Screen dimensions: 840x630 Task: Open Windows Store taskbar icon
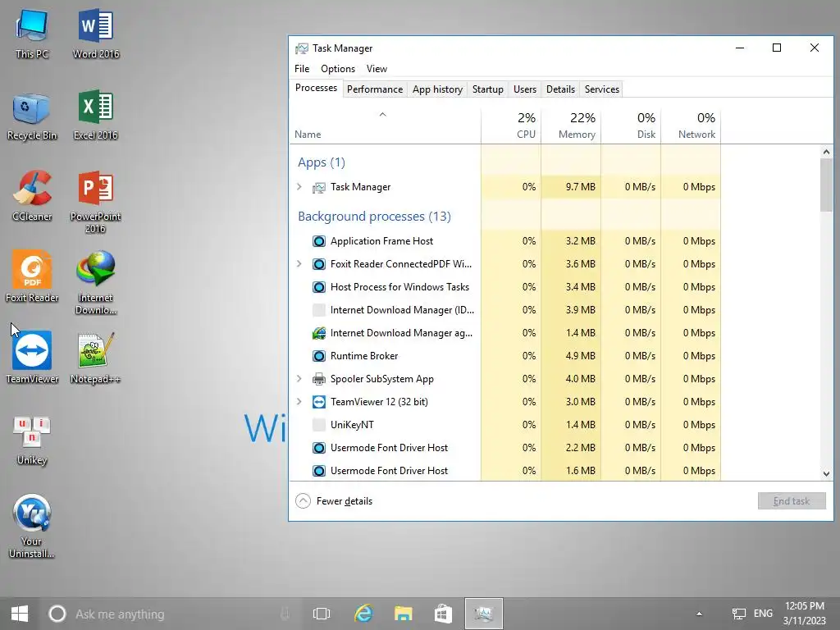[443, 614]
